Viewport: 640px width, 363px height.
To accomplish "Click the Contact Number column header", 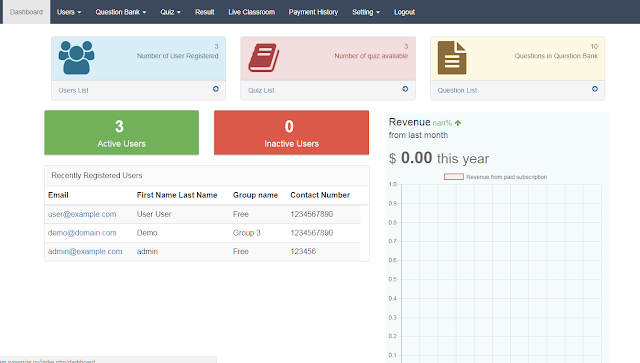I will coord(320,195).
